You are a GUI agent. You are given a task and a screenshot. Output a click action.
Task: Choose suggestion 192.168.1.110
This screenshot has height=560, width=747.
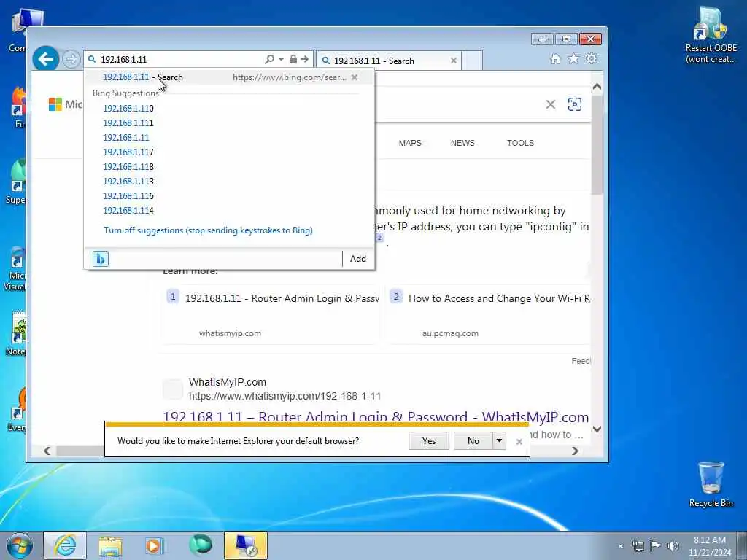pyautogui.click(x=128, y=108)
